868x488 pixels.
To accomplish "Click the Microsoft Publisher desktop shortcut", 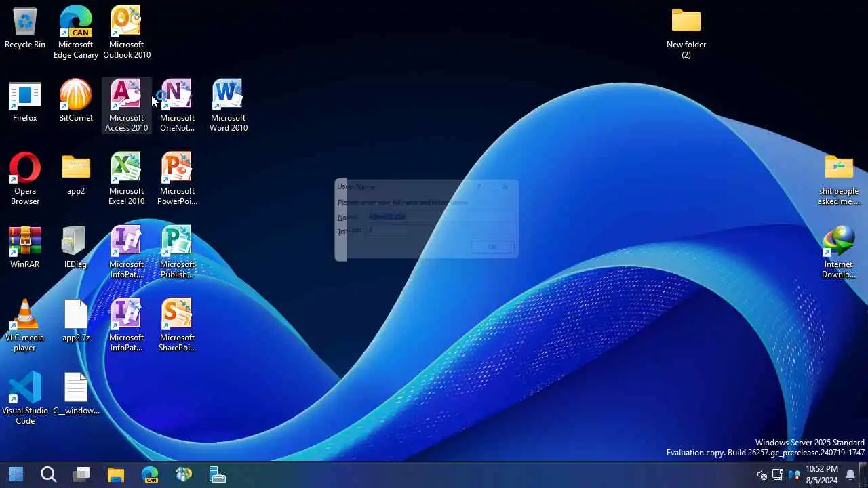I will tap(177, 252).
